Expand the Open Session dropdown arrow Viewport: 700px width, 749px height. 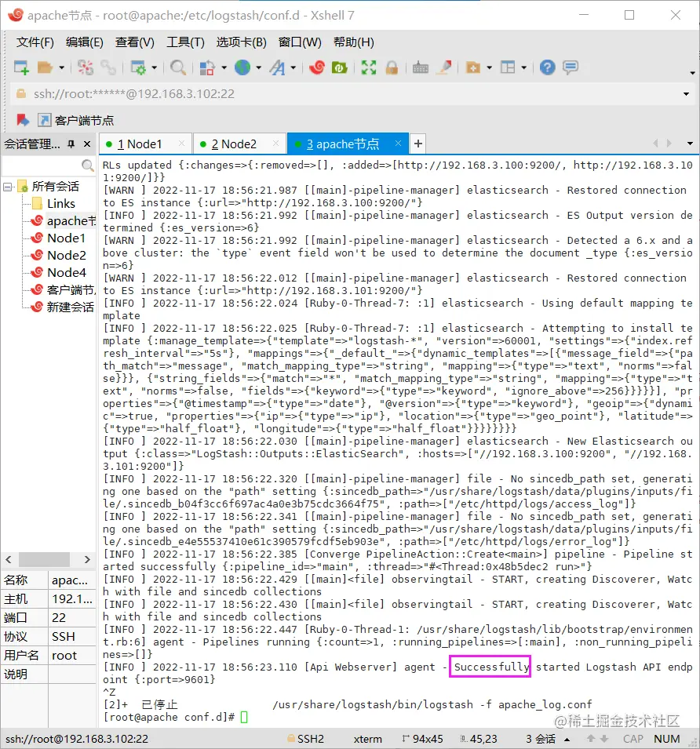tap(62, 67)
